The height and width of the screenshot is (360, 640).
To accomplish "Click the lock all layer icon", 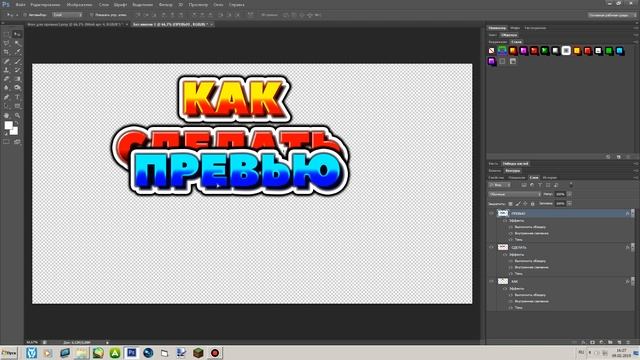I will click(532, 203).
